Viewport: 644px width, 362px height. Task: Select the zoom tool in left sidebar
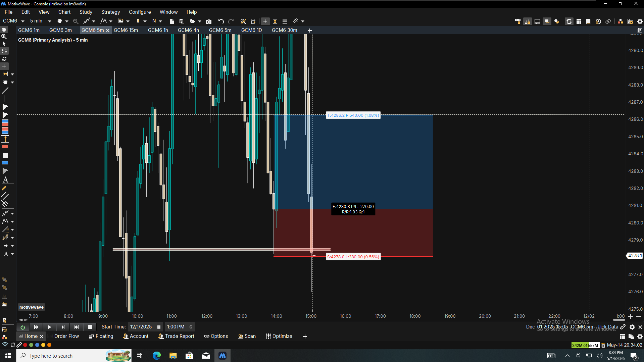point(4,37)
